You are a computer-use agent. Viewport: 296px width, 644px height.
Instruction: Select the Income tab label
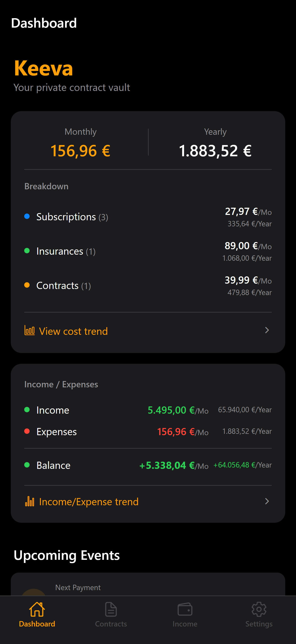185,624
